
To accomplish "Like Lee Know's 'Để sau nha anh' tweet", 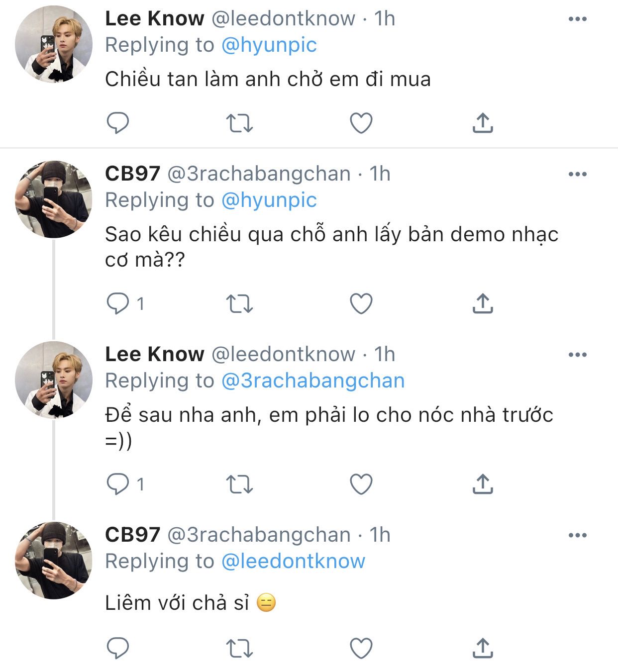I will [361, 484].
